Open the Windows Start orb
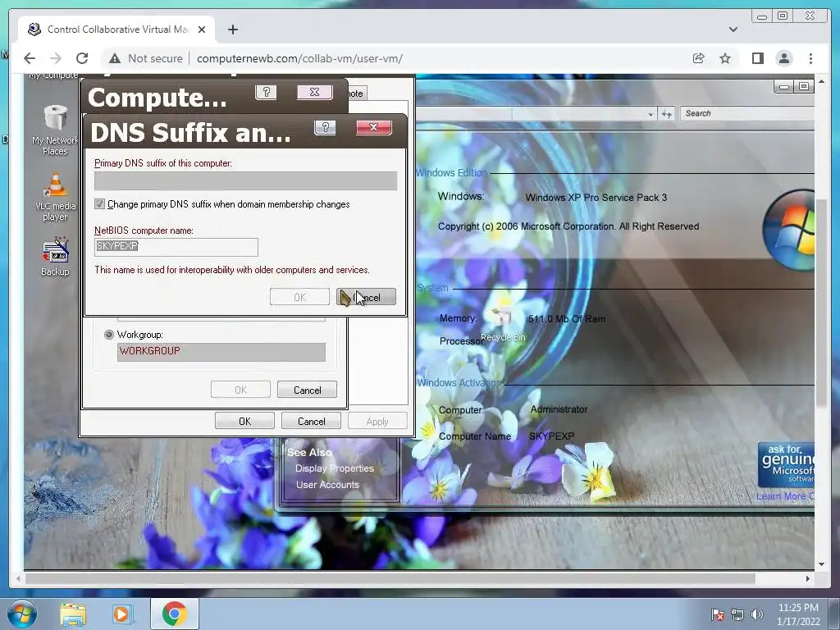The width and height of the screenshot is (840, 630). coord(22,614)
